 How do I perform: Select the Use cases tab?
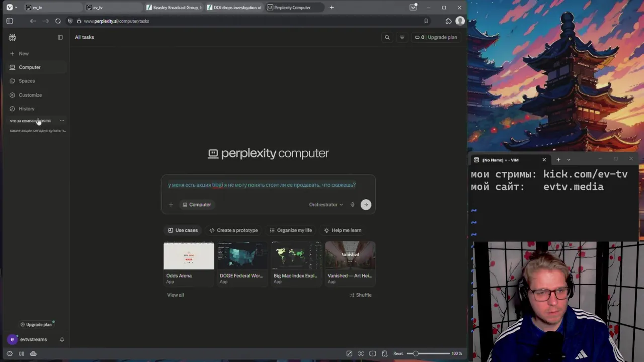pos(182,230)
